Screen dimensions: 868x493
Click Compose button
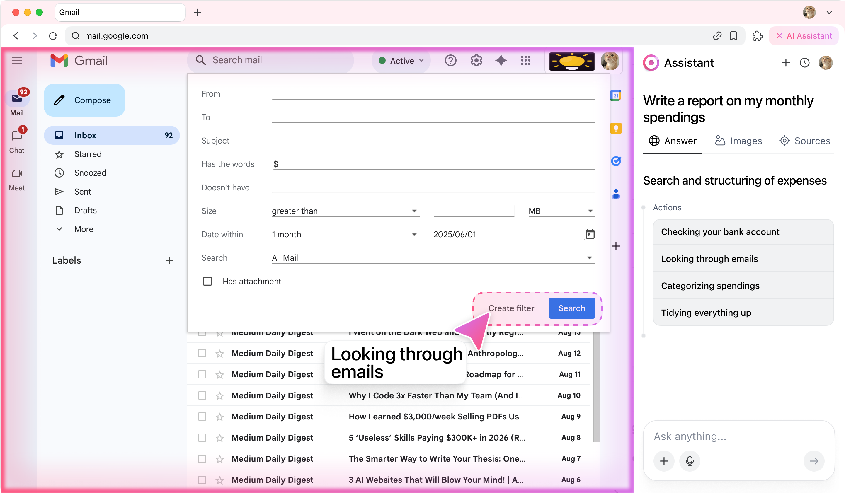[x=84, y=100]
